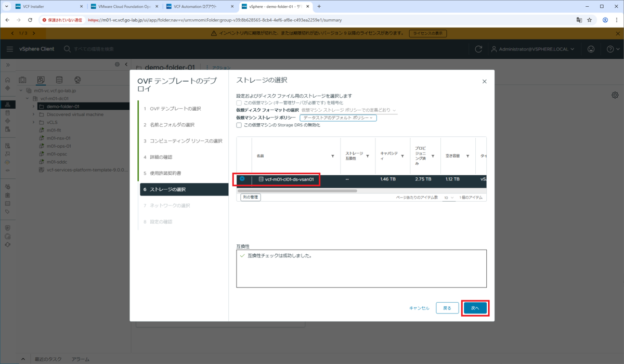
Task: Filter the ストレージ互換性 column
Action: 368,156
